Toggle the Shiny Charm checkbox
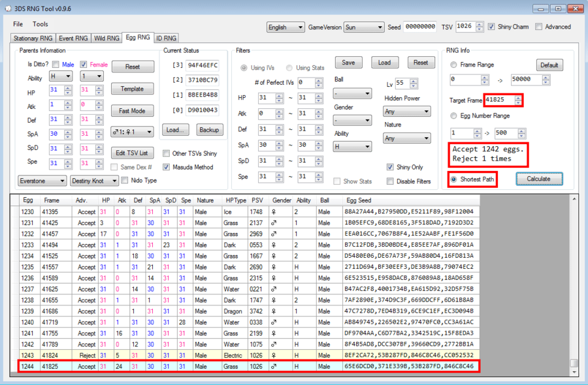 [491, 27]
